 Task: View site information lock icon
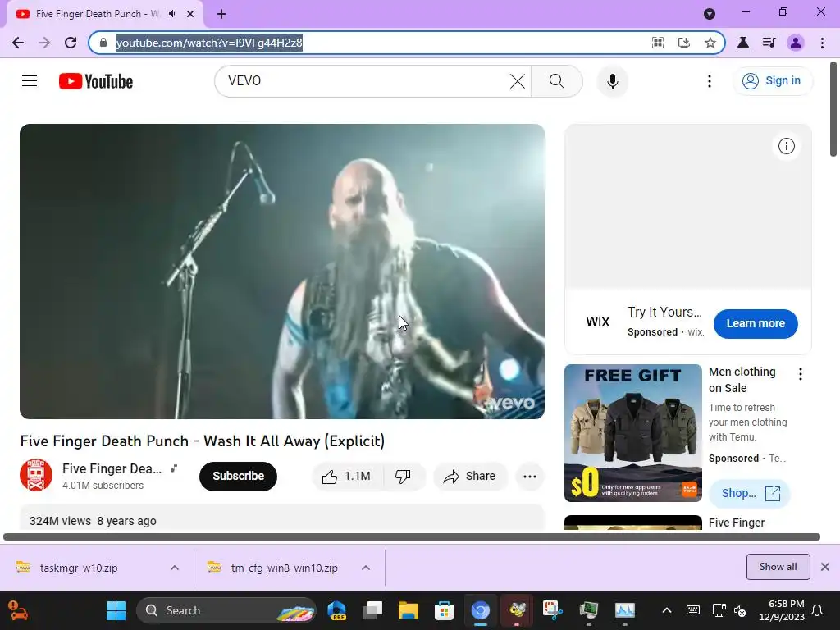click(x=103, y=43)
